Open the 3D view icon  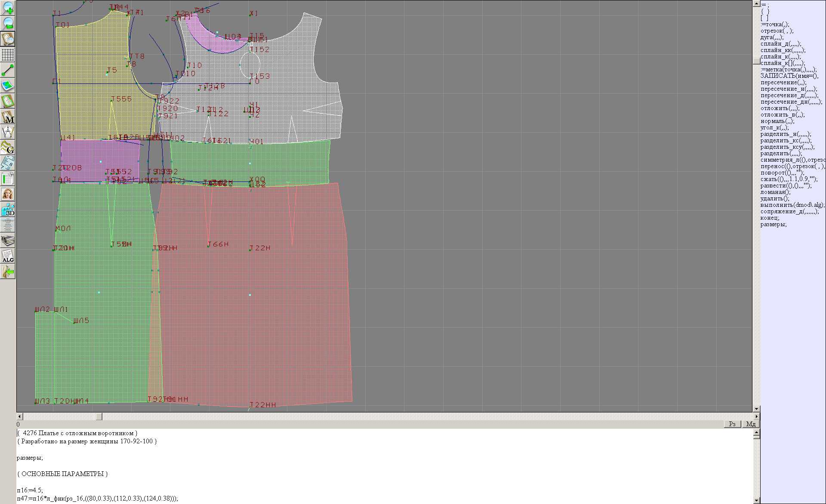(8, 209)
